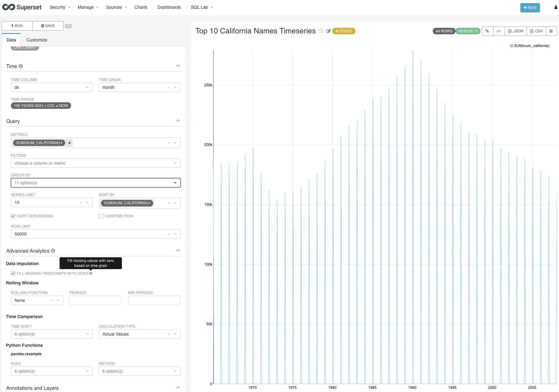Open the hamburger menu next to CSV

pos(551,31)
